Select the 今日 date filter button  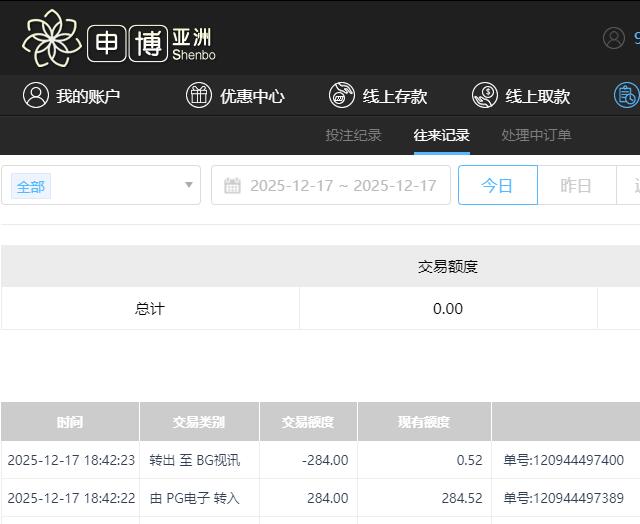497,185
